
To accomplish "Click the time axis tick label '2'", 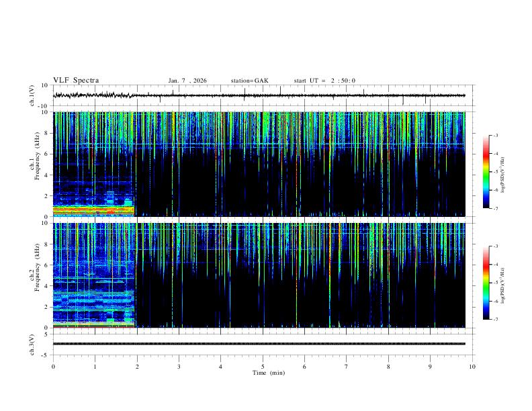I will click(137, 367).
